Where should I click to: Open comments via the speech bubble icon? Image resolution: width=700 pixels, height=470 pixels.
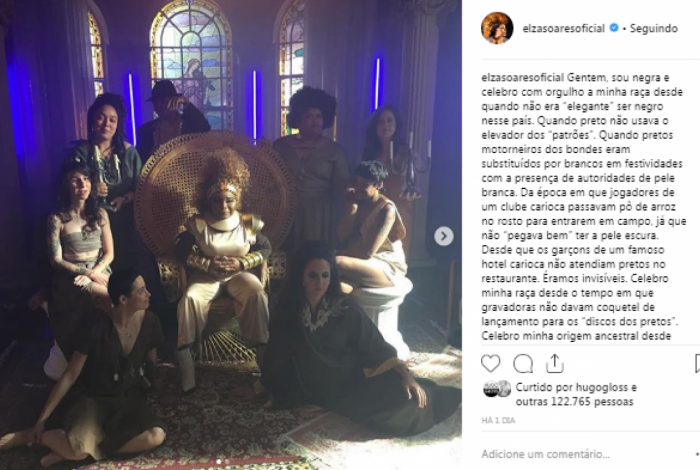(x=523, y=364)
